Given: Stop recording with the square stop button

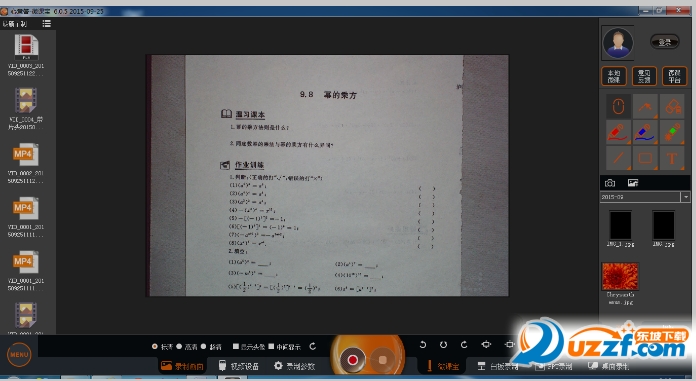Looking at the screenshot, I should click(383, 360).
